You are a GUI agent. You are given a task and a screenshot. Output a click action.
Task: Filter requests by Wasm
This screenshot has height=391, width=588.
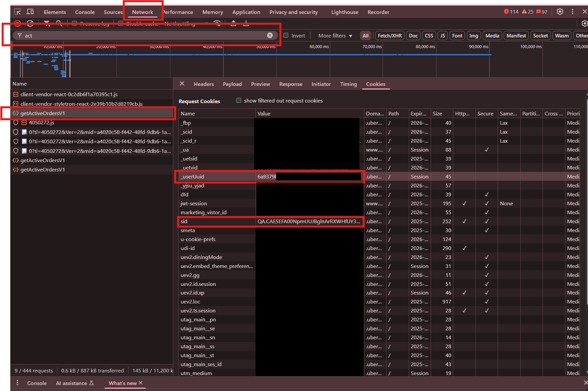562,35
